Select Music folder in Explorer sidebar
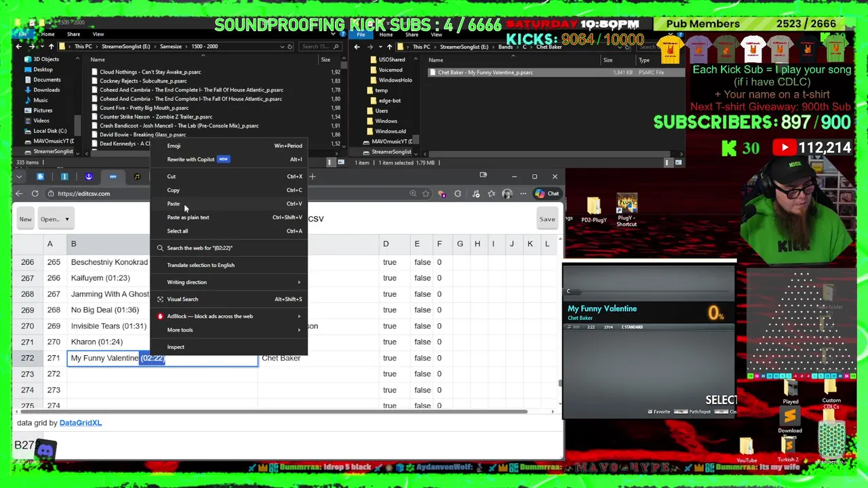The width and height of the screenshot is (868, 488). 40,100
